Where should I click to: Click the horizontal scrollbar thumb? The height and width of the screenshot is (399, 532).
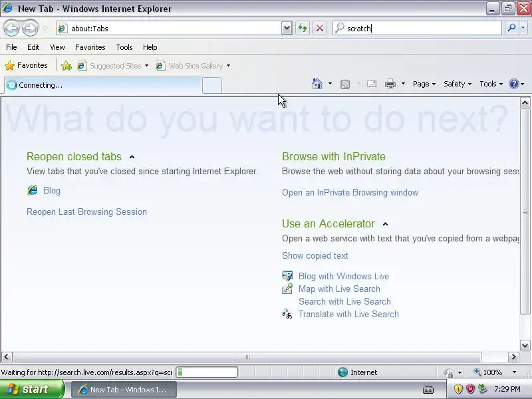(x=247, y=357)
